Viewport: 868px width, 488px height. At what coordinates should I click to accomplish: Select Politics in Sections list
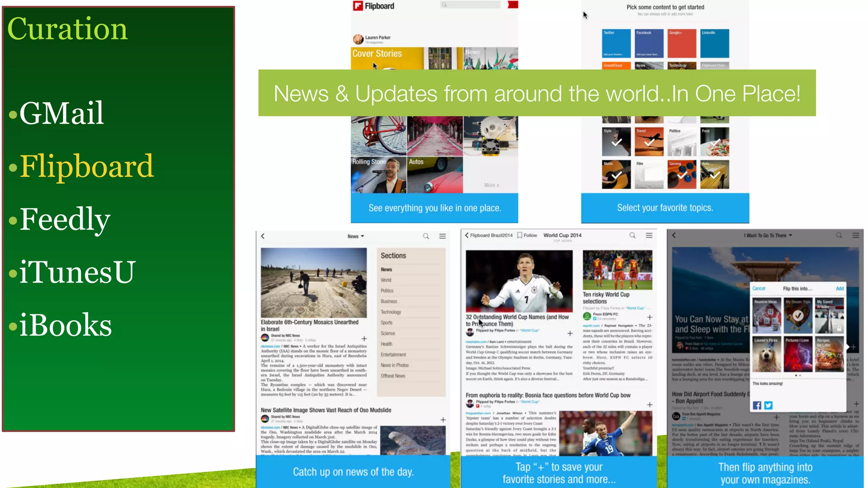click(x=387, y=291)
